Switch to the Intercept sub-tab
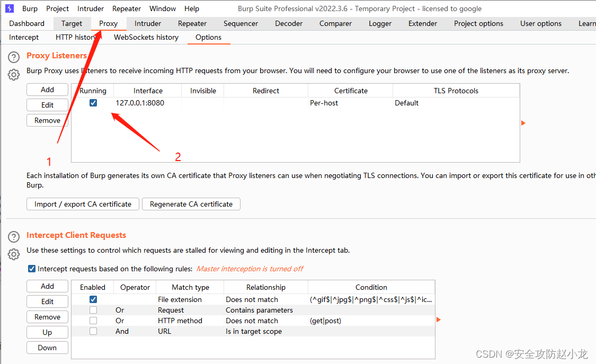This screenshot has height=364, width=596. [x=23, y=37]
